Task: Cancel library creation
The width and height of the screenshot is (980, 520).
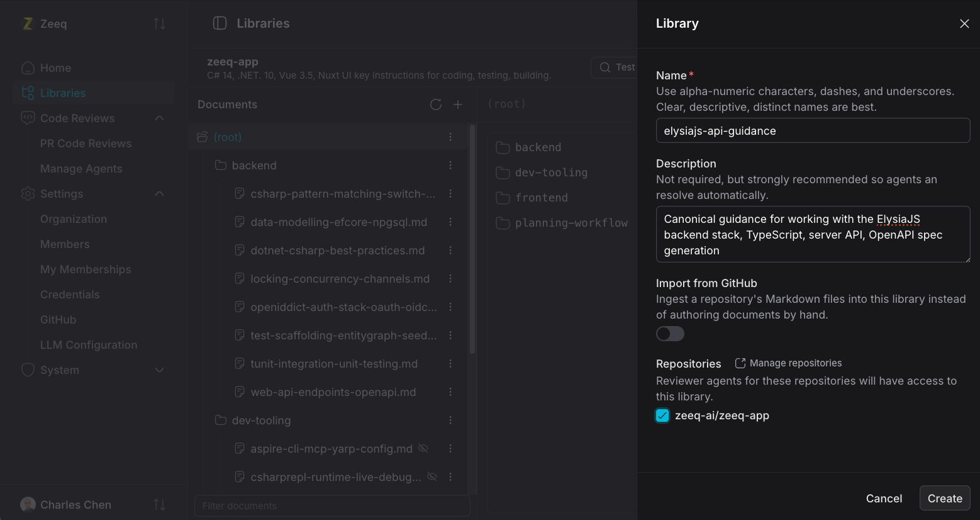Action: point(884,498)
